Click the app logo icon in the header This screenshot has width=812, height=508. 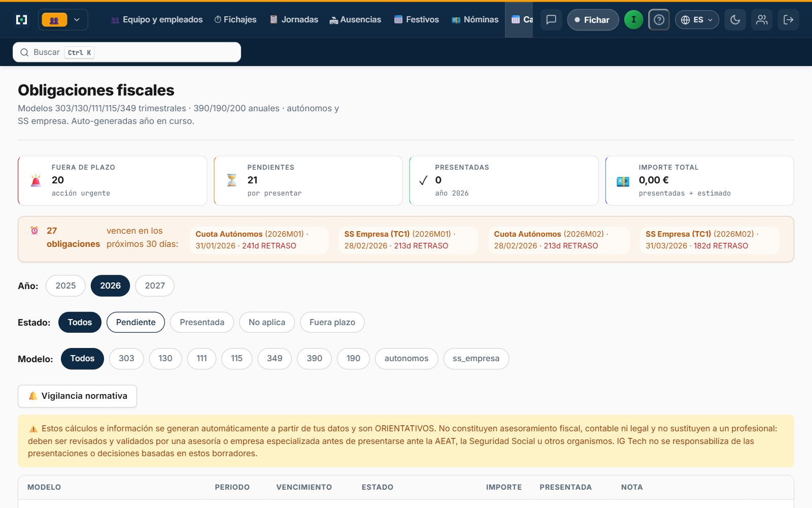pyautogui.click(x=22, y=20)
